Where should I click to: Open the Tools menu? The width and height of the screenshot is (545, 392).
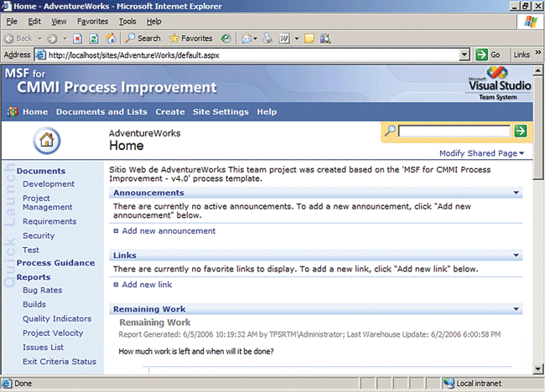tap(127, 21)
